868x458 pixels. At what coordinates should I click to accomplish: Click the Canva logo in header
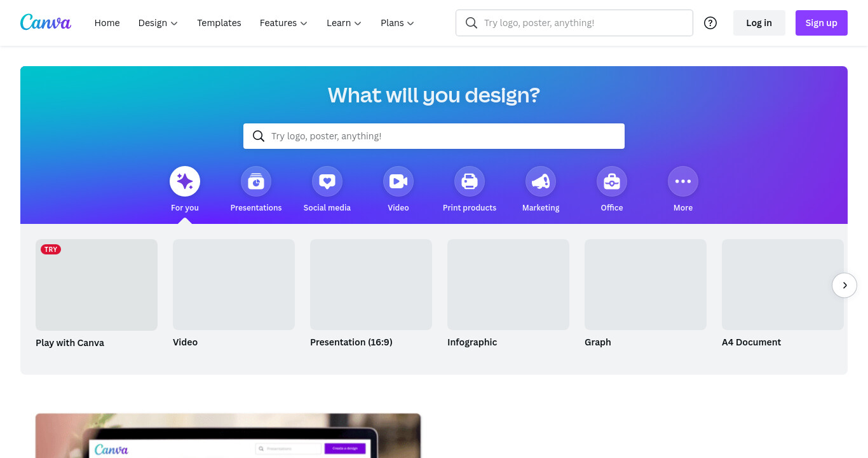(x=46, y=22)
